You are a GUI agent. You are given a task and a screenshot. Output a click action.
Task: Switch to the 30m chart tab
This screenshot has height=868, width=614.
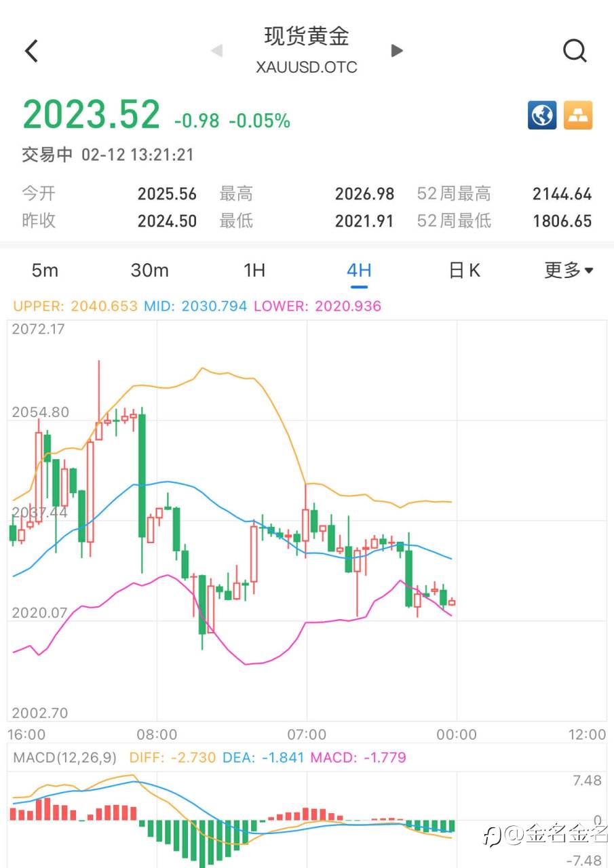[149, 271]
